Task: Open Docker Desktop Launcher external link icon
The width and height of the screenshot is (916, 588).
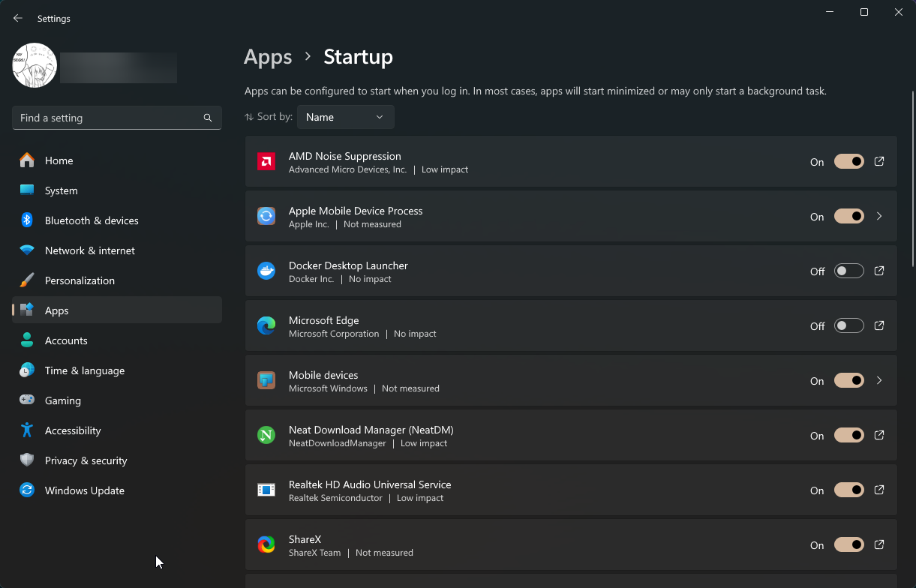Action: tap(879, 271)
